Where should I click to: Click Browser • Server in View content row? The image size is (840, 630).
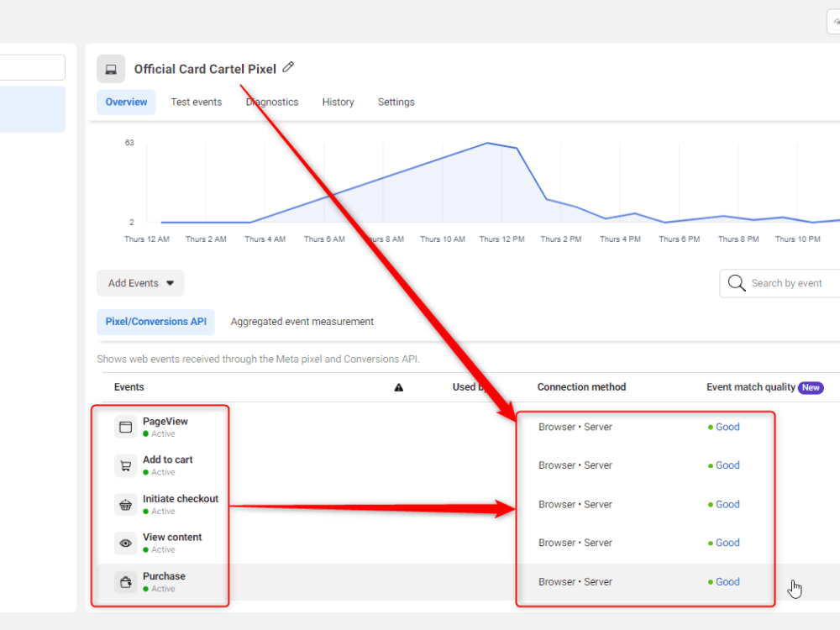(575, 543)
